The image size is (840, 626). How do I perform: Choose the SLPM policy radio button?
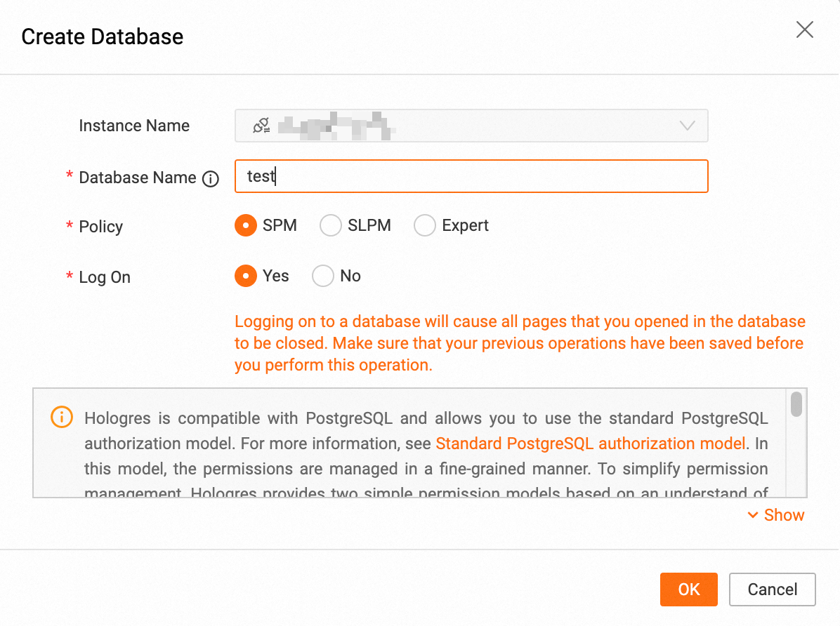click(330, 226)
